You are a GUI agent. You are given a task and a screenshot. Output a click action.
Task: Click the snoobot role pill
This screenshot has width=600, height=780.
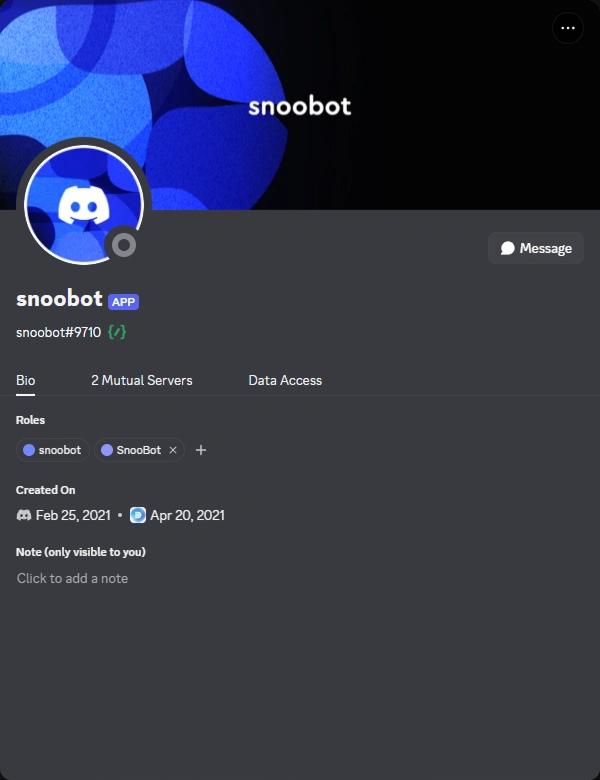point(53,450)
